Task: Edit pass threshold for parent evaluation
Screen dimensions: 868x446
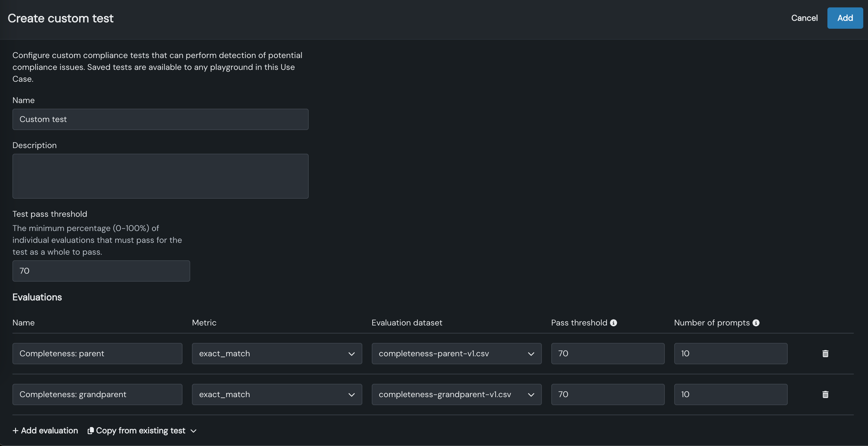Action: [x=608, y=353]
